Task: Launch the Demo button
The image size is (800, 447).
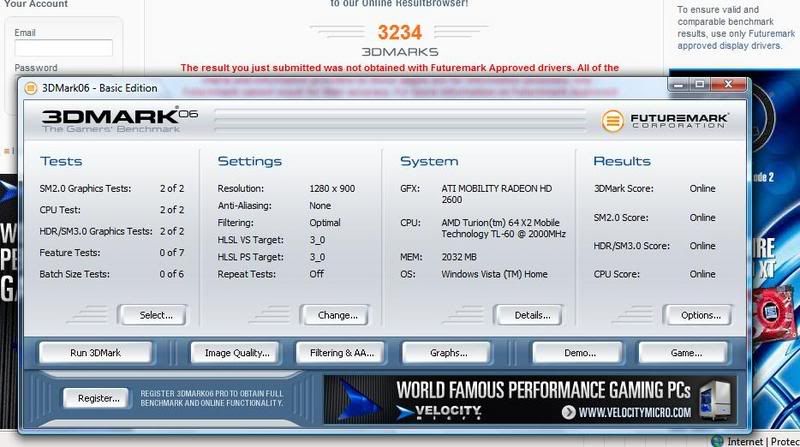Action: click(578, 353)
